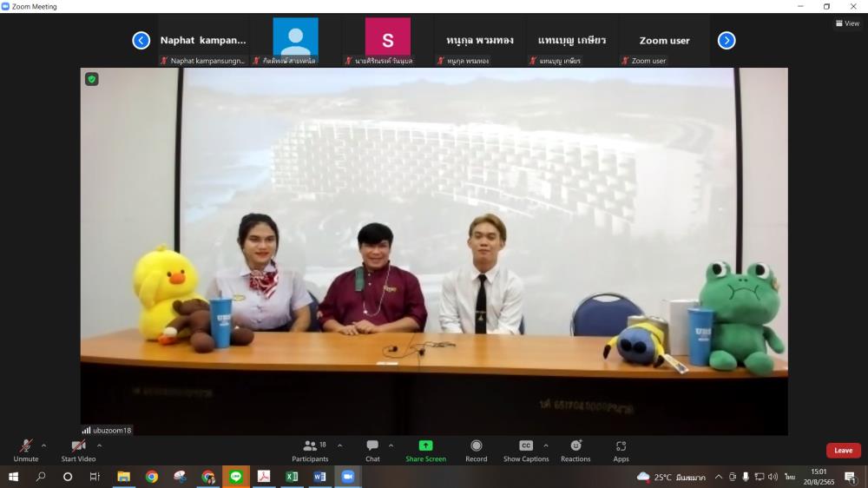Select แทนบุญ เกษียร participant thumbnail

tap(572, 41)
